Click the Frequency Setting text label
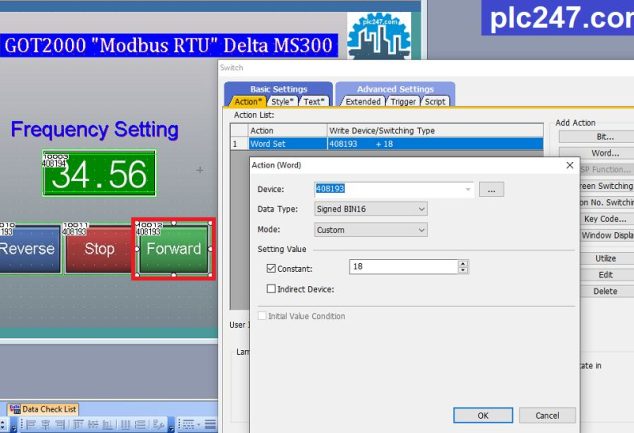The image size is (634, 433). coord(95,130)
